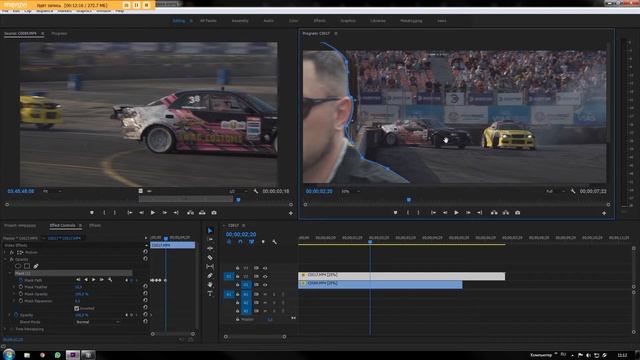Switch to Effect Controls tab
Viewport: 640px width, 360px height.
62,225
